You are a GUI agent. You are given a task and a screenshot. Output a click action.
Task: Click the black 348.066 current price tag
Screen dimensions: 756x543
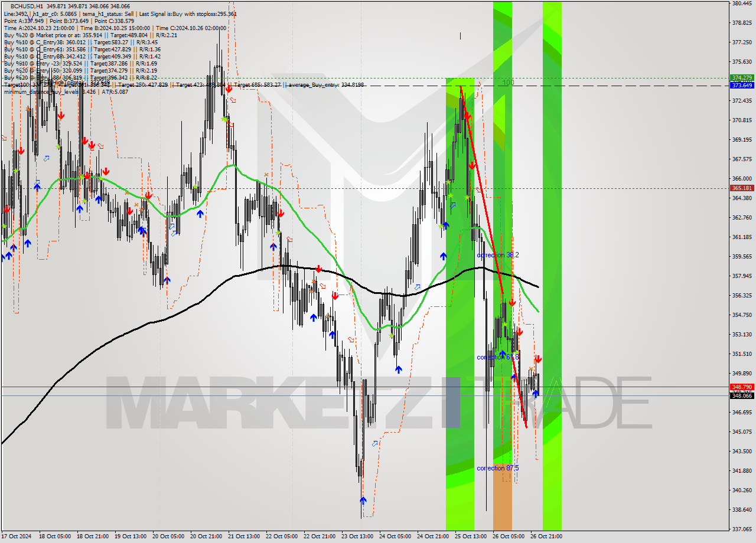742,396
